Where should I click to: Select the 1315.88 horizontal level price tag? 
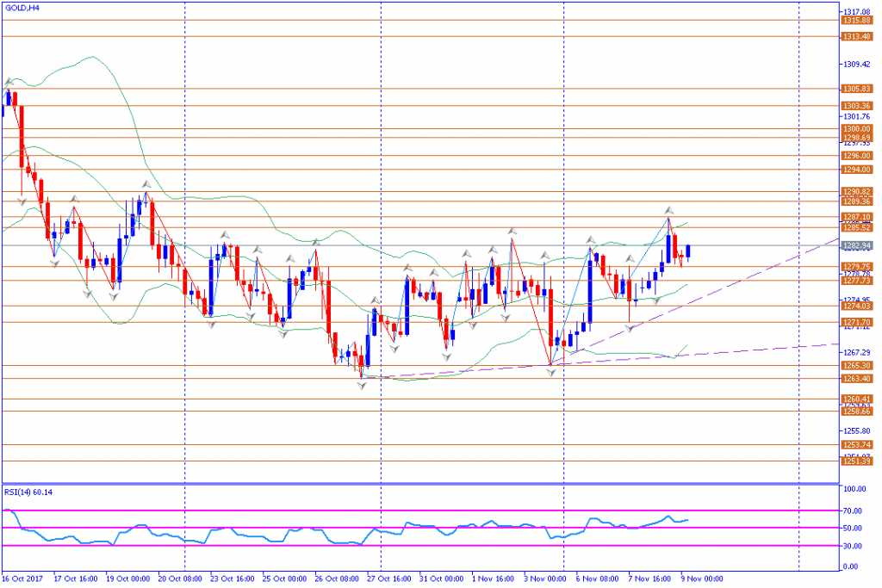click(x=854, y=20)
